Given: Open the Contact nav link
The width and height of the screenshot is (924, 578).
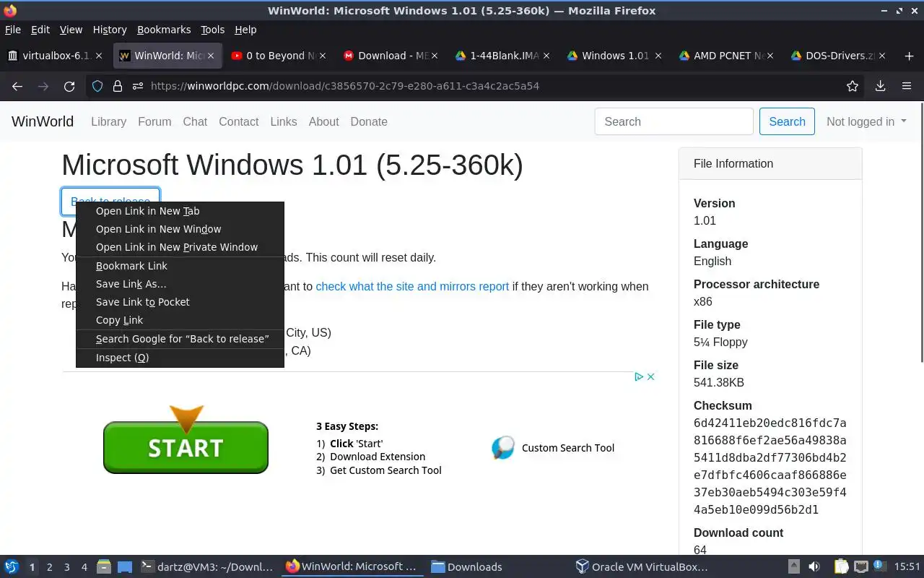Looking at the screenshot, I should pos(238,121).
